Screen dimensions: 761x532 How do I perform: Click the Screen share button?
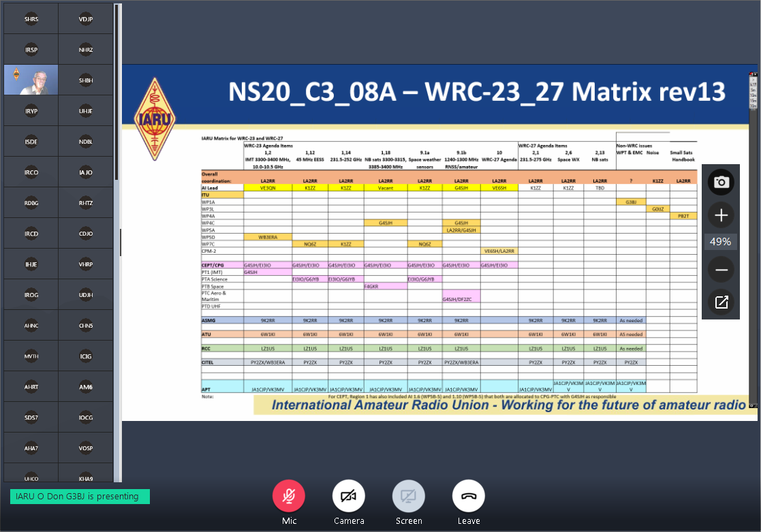pyautogui.click(x=409, y=496)
